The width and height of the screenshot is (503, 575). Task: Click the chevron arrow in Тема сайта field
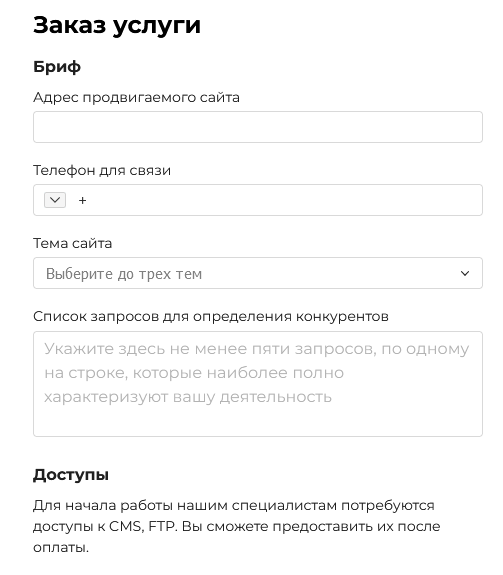point(465,274)
